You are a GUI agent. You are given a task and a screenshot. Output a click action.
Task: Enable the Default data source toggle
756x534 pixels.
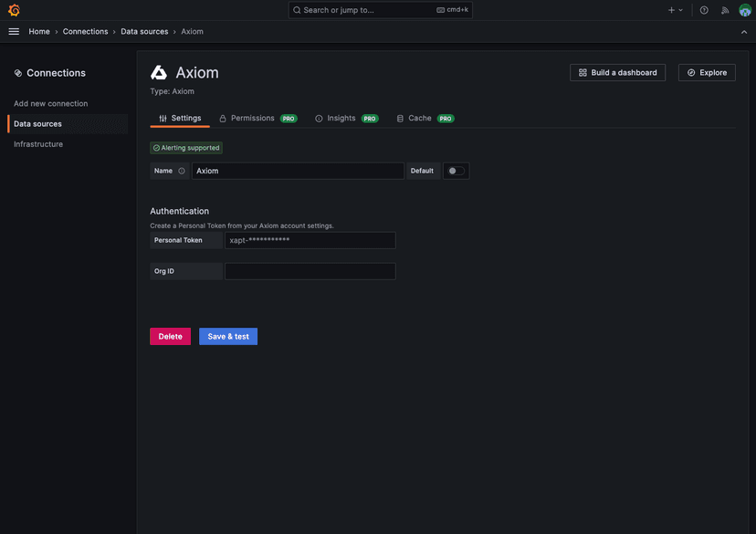pos(455,170)
